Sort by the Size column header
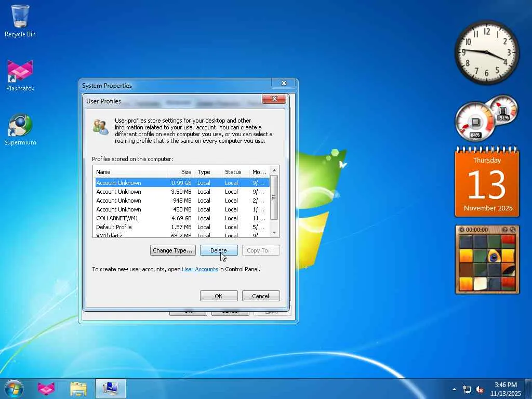Image resolution: width=532 pixels, height=399 pixels. coord(181,172)
